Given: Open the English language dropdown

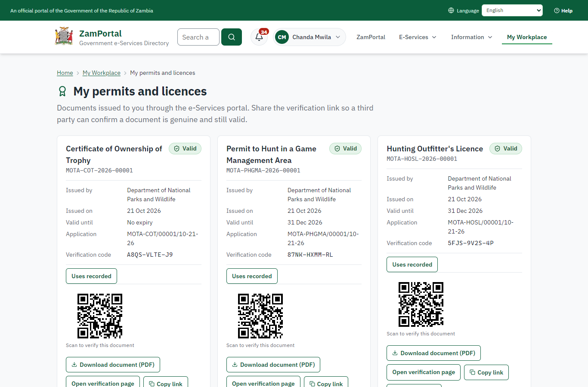Looking at the screenshot, I should [512, 10].
